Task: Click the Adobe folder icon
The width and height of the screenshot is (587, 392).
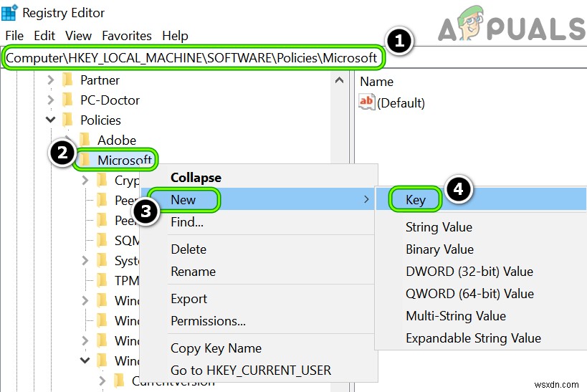Action: pyautogui.click(x=85, y=140)
